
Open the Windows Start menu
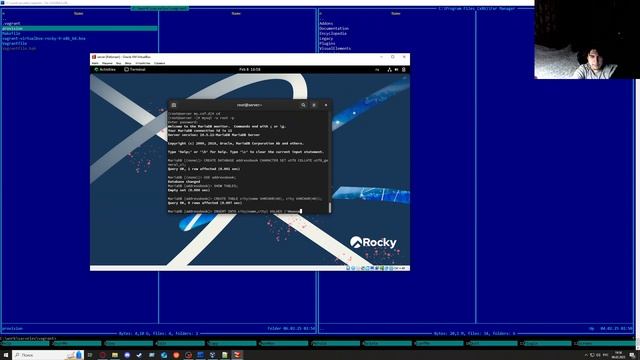coord(6,355)
